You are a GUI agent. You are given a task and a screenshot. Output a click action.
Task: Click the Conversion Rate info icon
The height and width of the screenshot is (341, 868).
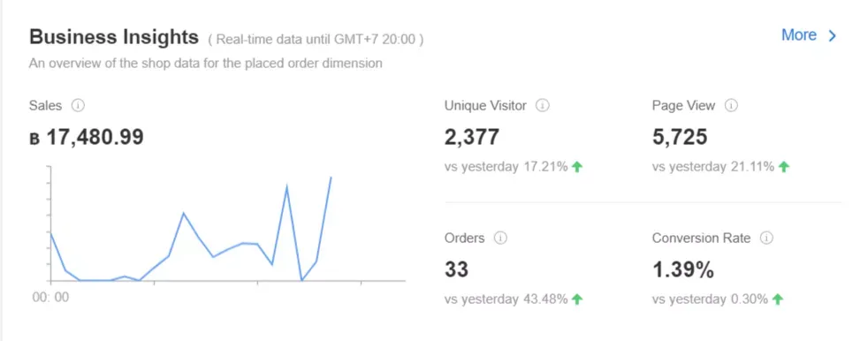(766, 238)
